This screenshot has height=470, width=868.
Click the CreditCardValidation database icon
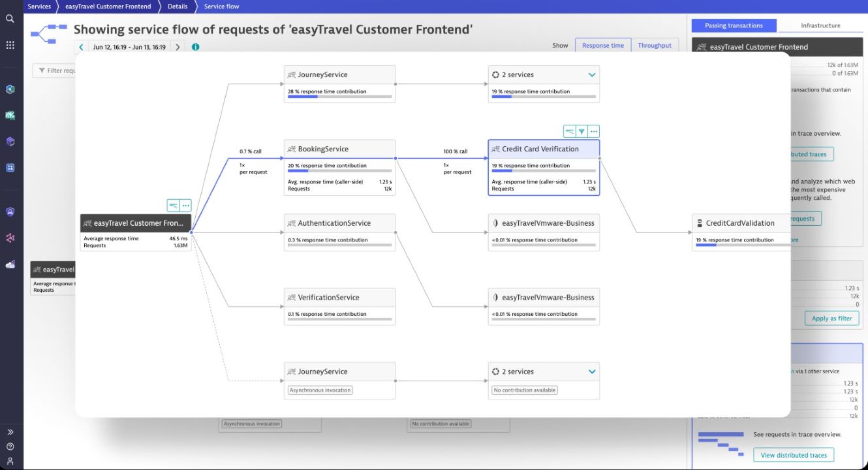(700, 223)
